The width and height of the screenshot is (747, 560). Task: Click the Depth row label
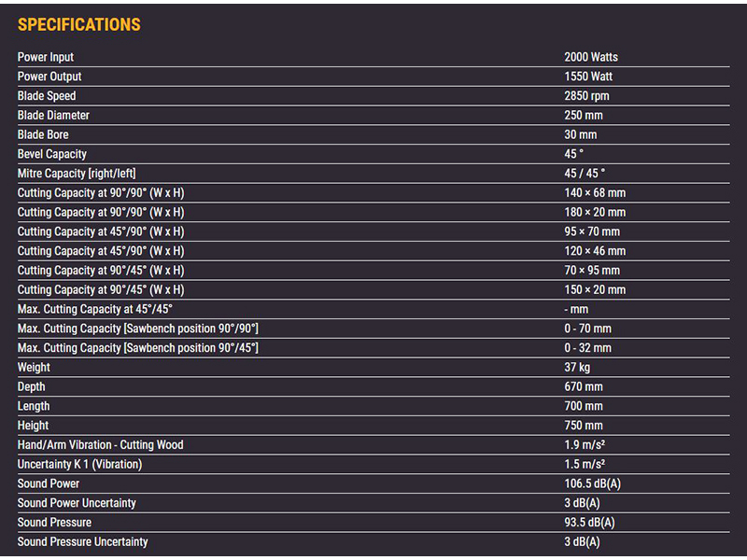point(32,386)
